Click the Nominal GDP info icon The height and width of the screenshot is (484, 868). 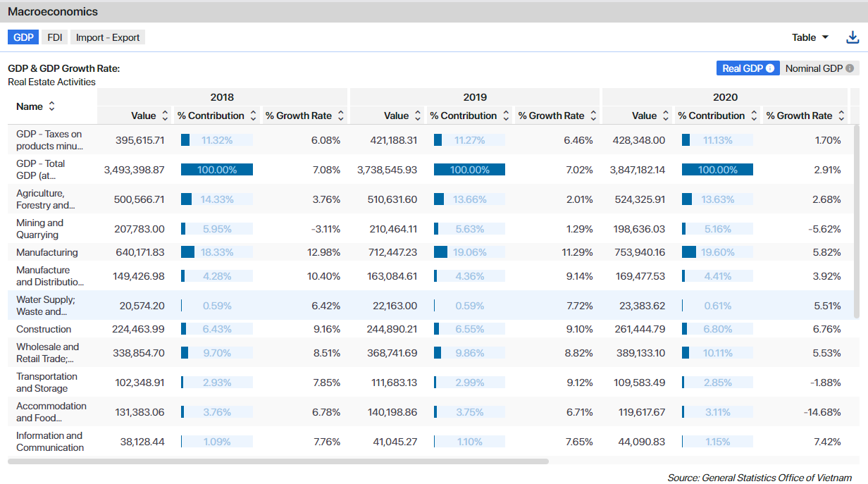(x=850, y=68)
